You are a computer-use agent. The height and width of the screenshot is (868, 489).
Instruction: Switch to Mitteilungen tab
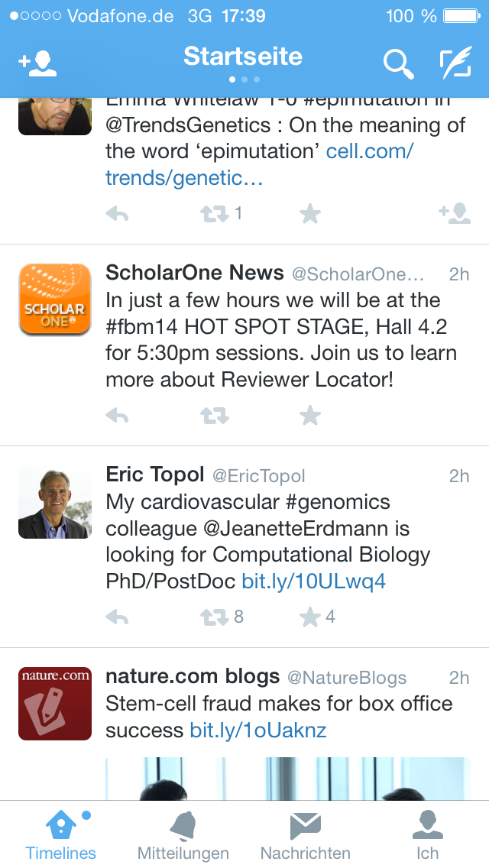(183, 835)
